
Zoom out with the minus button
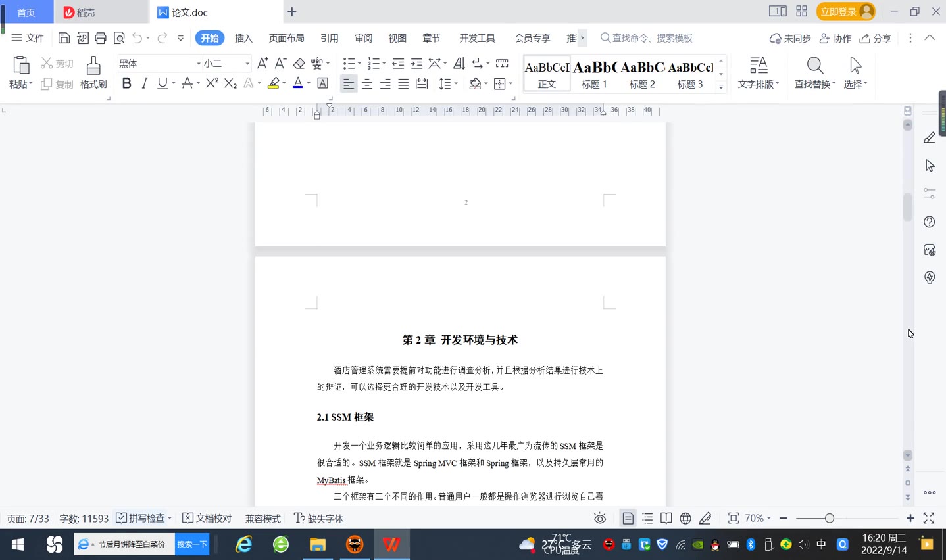click(784, 519)
